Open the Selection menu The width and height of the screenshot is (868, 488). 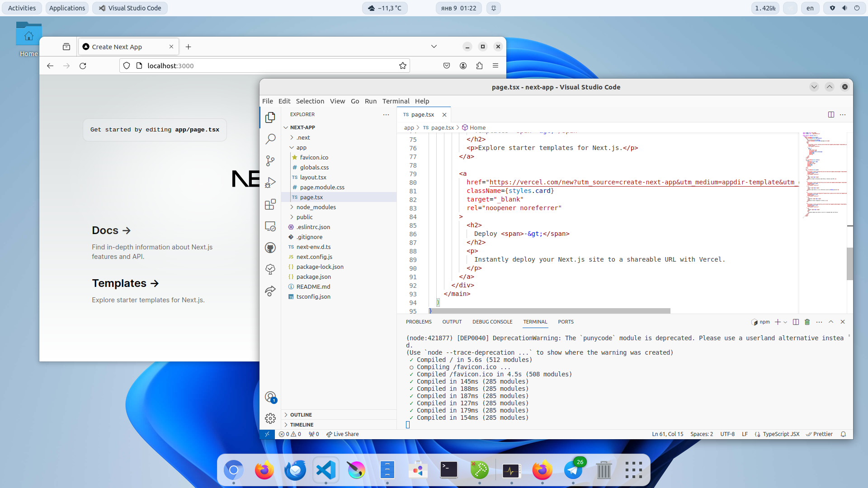click(310, 101)
